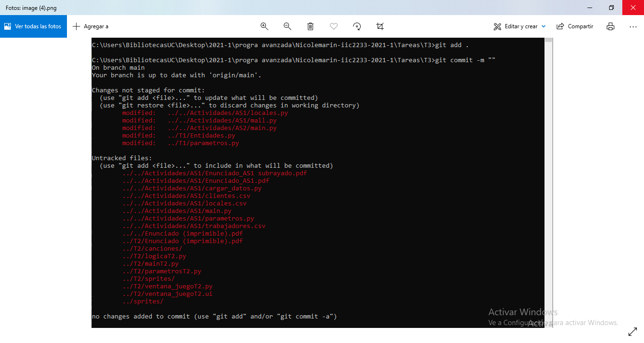Zoom in on the image
This screenshot has height=343, width=644.
click(264, 26)
